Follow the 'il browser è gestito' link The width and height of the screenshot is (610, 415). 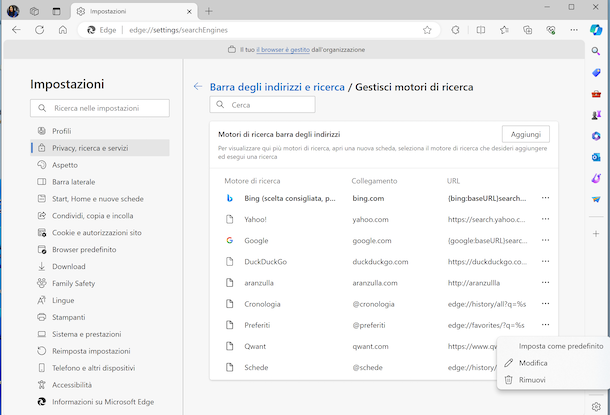pyautogui.click(x=283, y=50)
